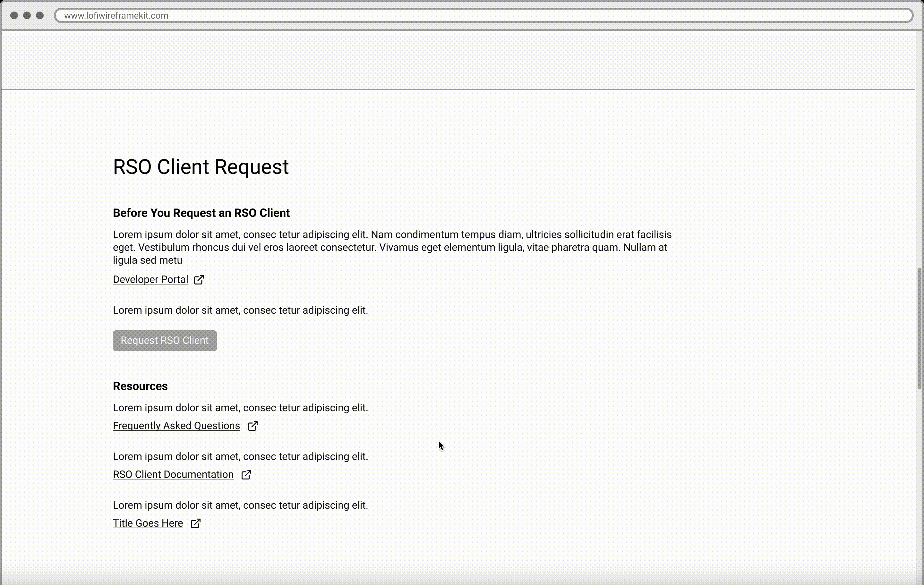This screenshot has width=924, height=585.
Task: Click the Before You Request an RSO Client heading
Action: (201, 213)
